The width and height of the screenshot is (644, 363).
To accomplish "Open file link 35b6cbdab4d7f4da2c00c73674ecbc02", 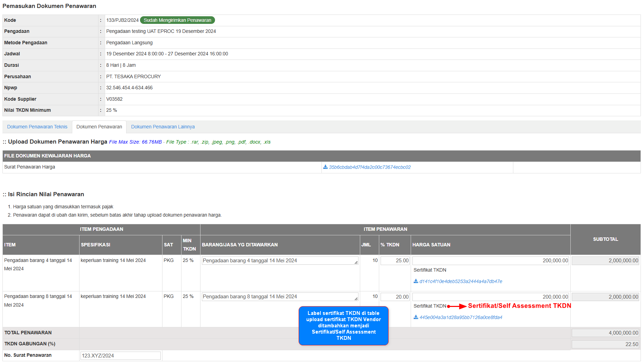I will point(370,167).
